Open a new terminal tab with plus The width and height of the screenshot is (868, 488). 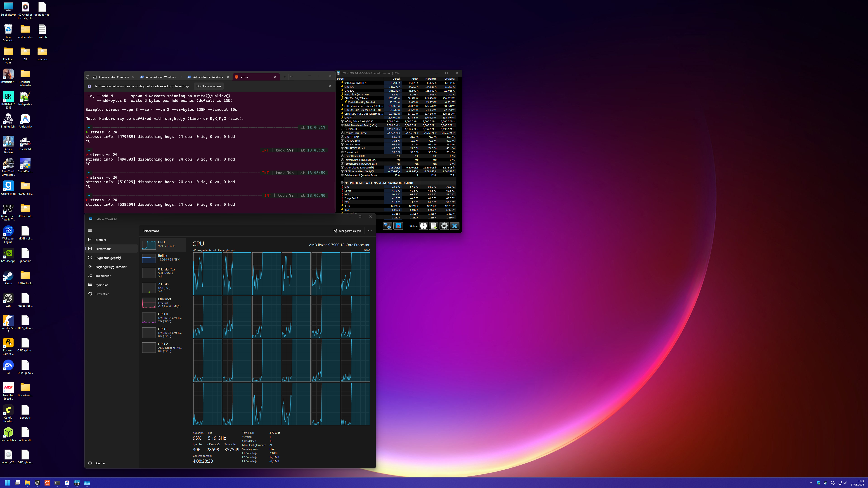coord(285,77)
